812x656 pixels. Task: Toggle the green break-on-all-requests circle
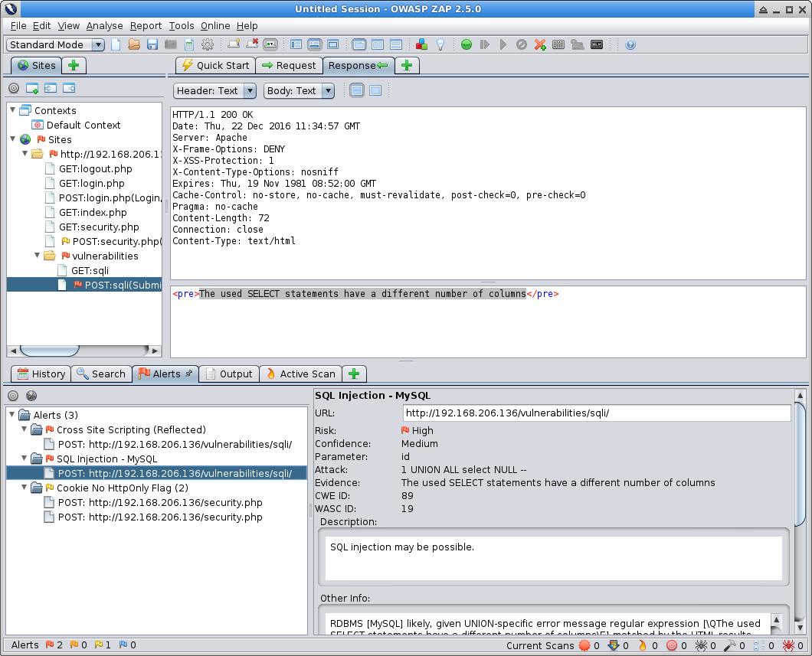pyautogui.click(x=466, y=44)
